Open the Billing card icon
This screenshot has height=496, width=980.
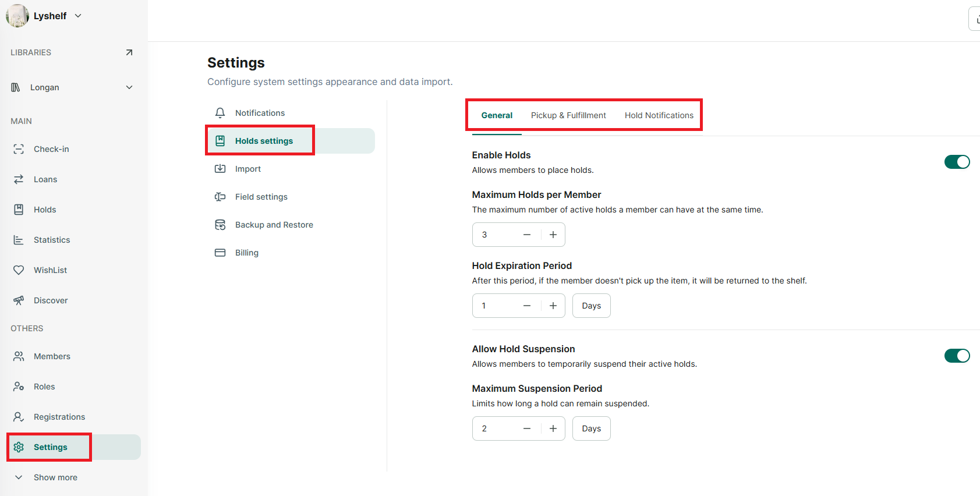point(220,253)
